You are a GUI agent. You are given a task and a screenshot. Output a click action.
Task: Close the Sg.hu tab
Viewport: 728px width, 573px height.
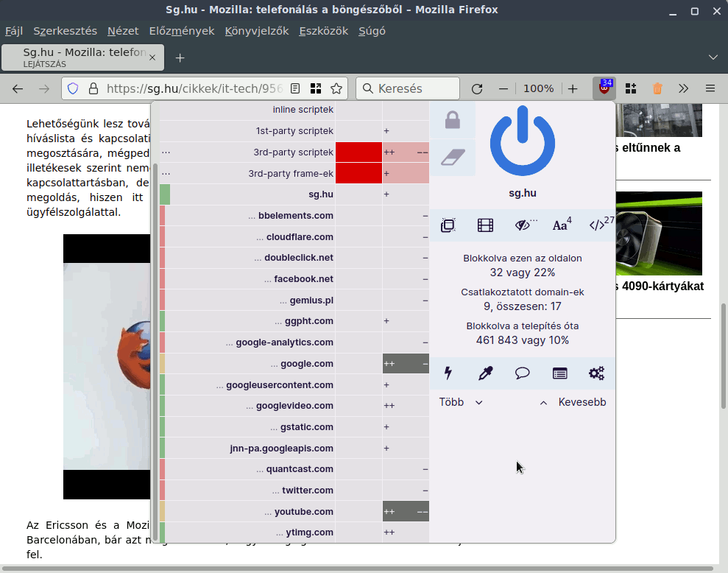click(152, 57)
